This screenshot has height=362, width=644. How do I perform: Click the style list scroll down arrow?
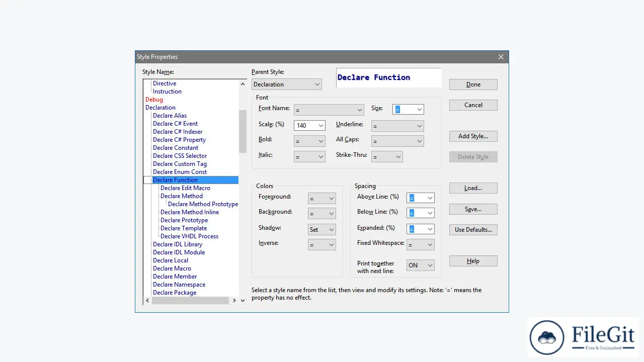[243, 300]
